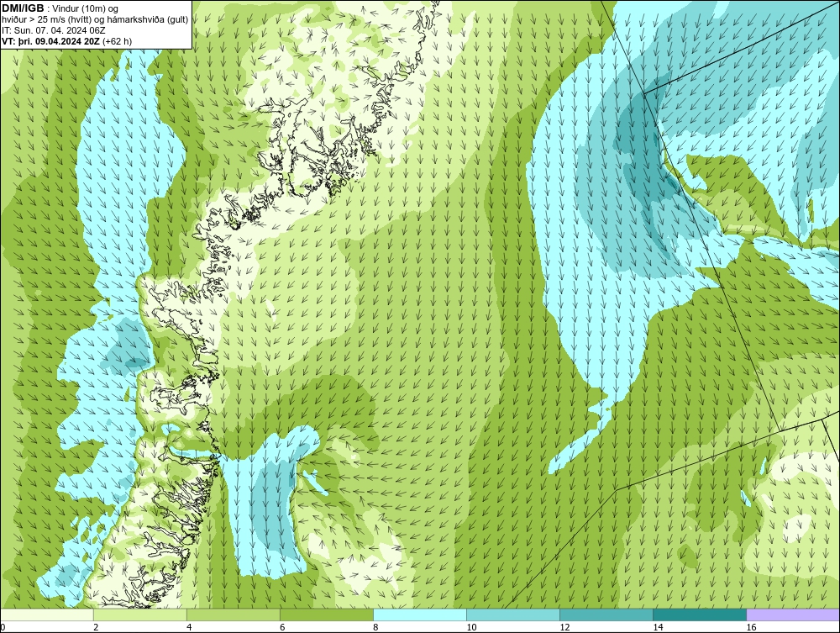Click the 6–8 m/s dark green swatch
The image size is (840, 633).
pos(326,615)
